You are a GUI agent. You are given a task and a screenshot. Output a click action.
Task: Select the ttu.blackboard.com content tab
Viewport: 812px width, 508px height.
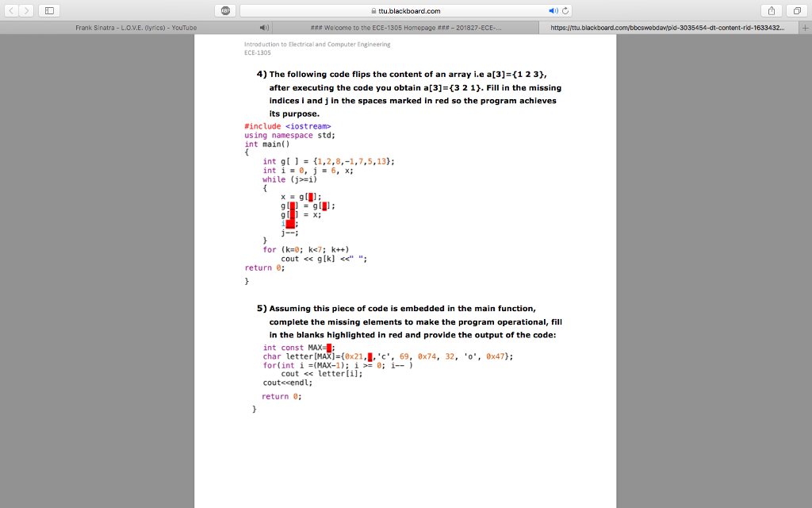click(x=668, y=28)
